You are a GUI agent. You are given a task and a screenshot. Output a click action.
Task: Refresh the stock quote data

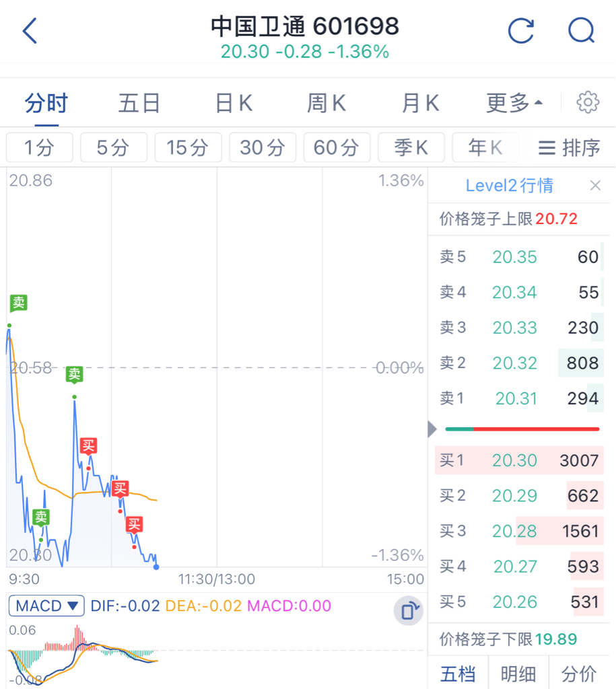pos(521,31)
